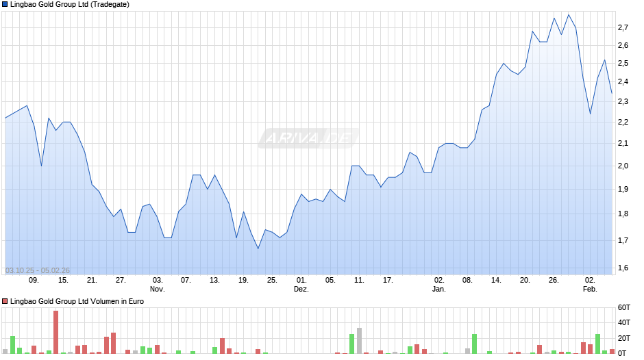Click the 15. date axis label
644x360 pixels.
click(63, 281)
